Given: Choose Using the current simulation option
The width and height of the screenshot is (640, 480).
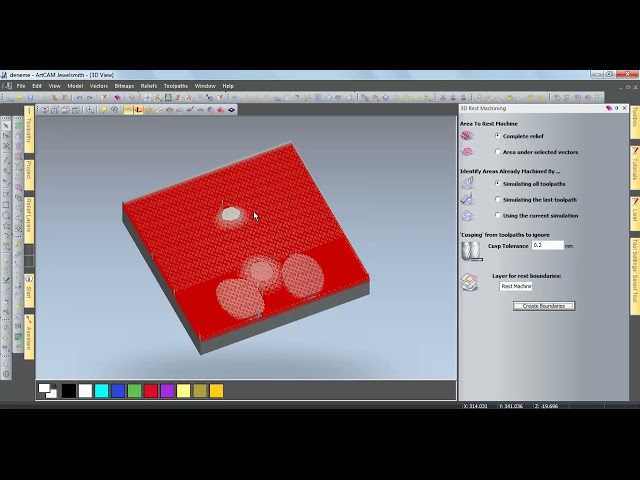Looking at the screenshot, I should 497,215.
